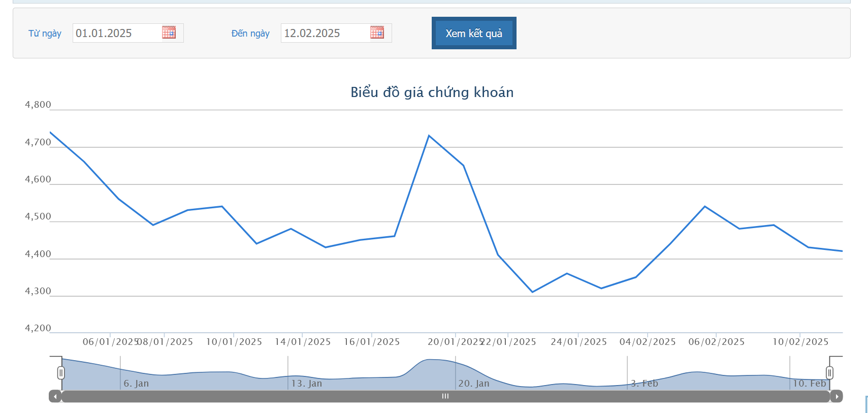Image resolution: width=868 pixels, height=413 pixels.
Task: Click the Từ ngày label
Action: coord(45,34)
